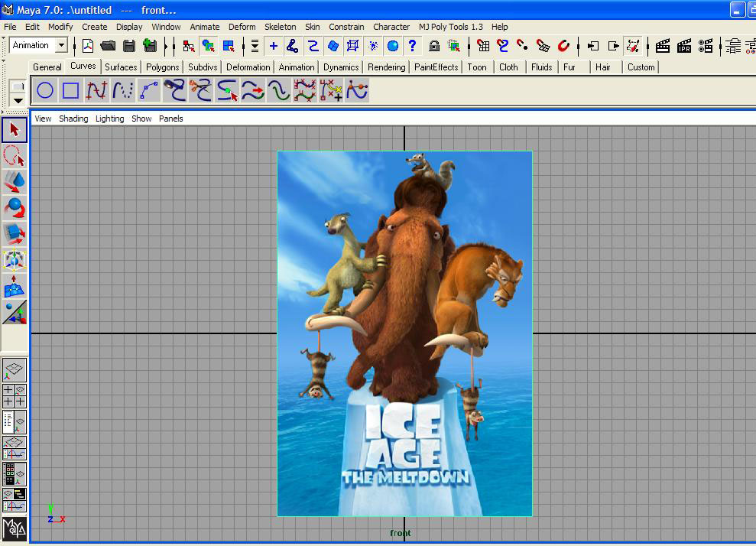Click the Rebuild Curve shelf icon
The image size is (756, 546).
tap(305, 90)
